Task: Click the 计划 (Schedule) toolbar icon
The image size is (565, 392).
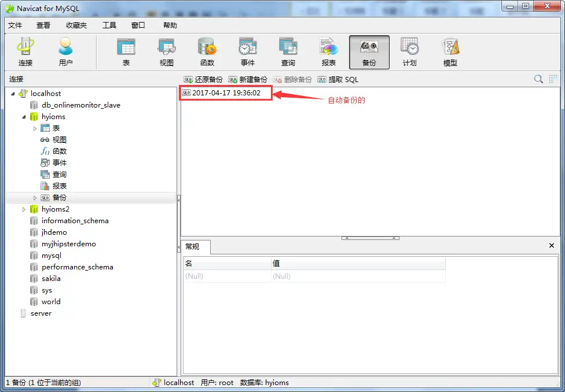Action: tap(409, 52)
